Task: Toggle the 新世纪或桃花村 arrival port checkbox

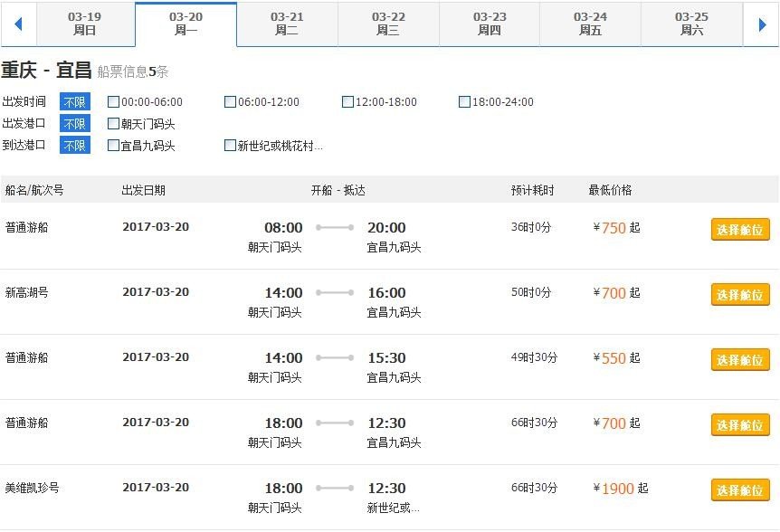Action: click(x=231, y=146)
